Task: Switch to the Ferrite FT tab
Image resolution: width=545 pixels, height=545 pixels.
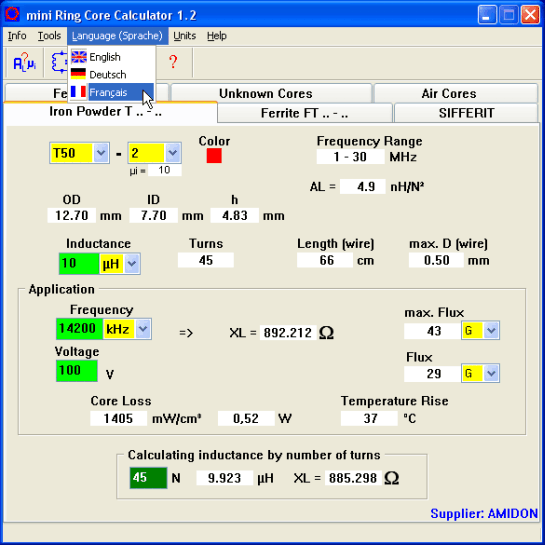Action: 304,113
